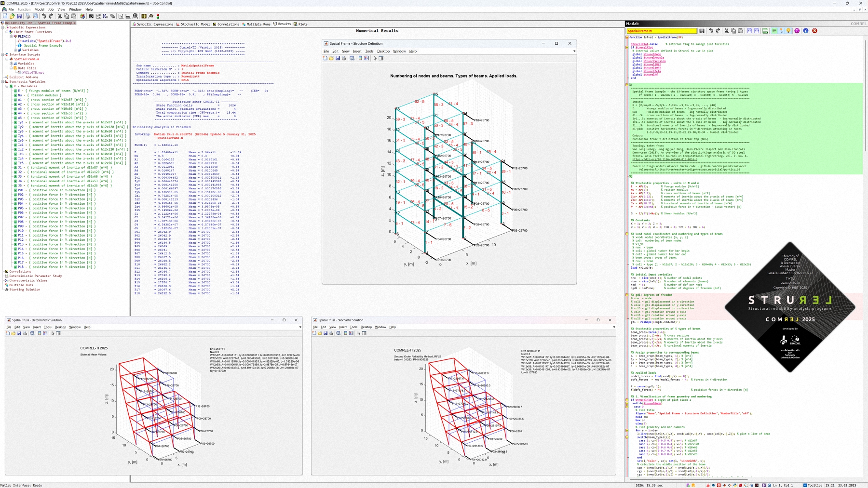Screen dimensions: 868x488
Task: Click the 'Ln 1, Col 1' status bar entry
Action: pos(783,485)
